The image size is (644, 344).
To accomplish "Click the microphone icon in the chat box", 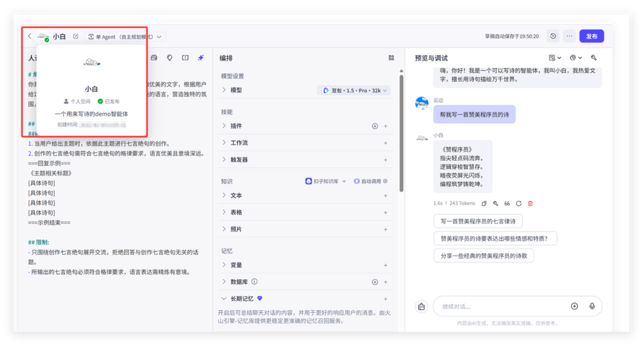I will click(592, 306).
